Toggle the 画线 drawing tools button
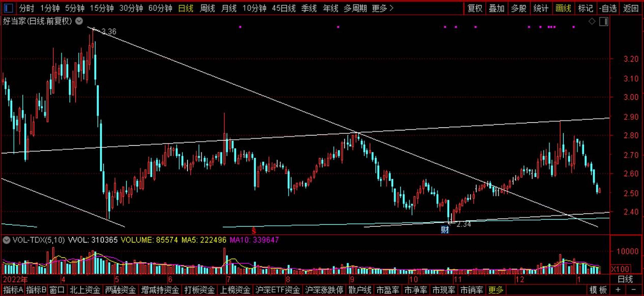The image size is (644, 296). pyautogui.click(x=563, y=8)
